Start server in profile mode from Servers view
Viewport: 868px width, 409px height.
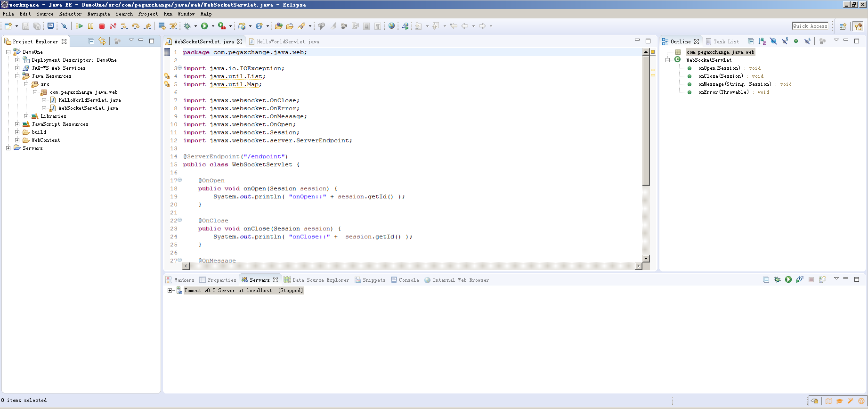click(x=800, y=280)
